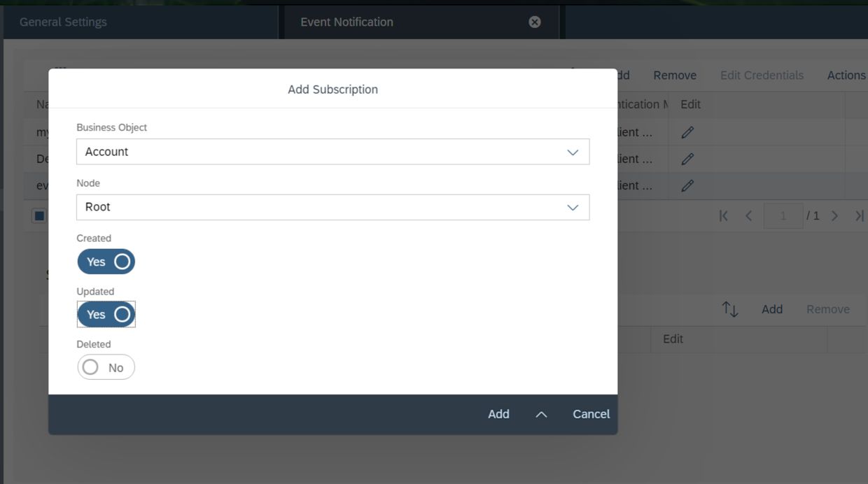The image size is (868, 484).
Task: Toggle the Updated switch
Action: (x=106, y=315)
